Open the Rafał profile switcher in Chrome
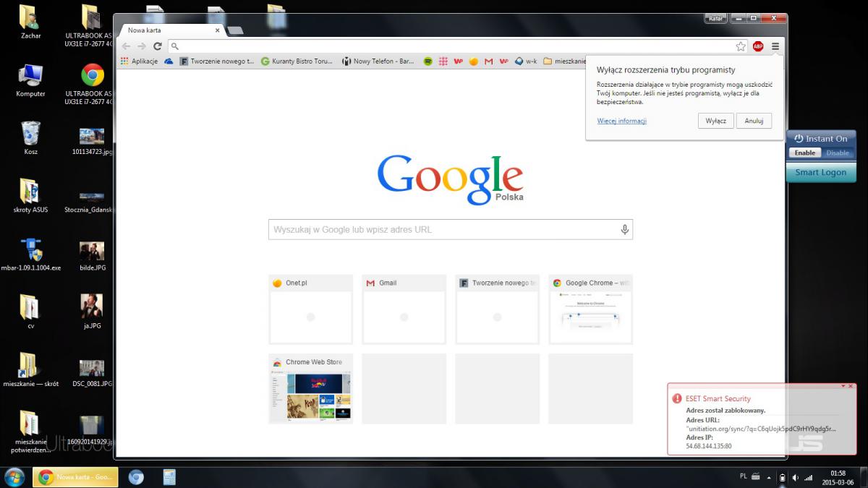Viewport: 868px width, 488px height. coord(716,18)
